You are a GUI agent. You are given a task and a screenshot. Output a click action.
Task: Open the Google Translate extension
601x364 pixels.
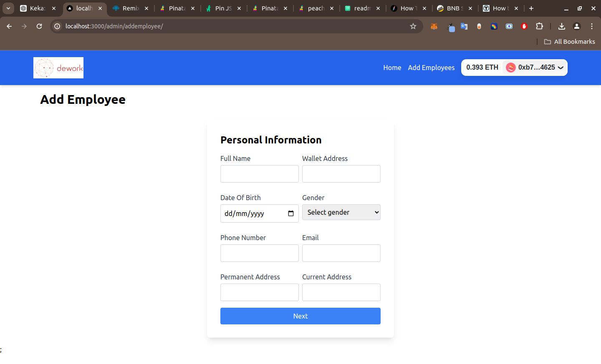(464, 26)
